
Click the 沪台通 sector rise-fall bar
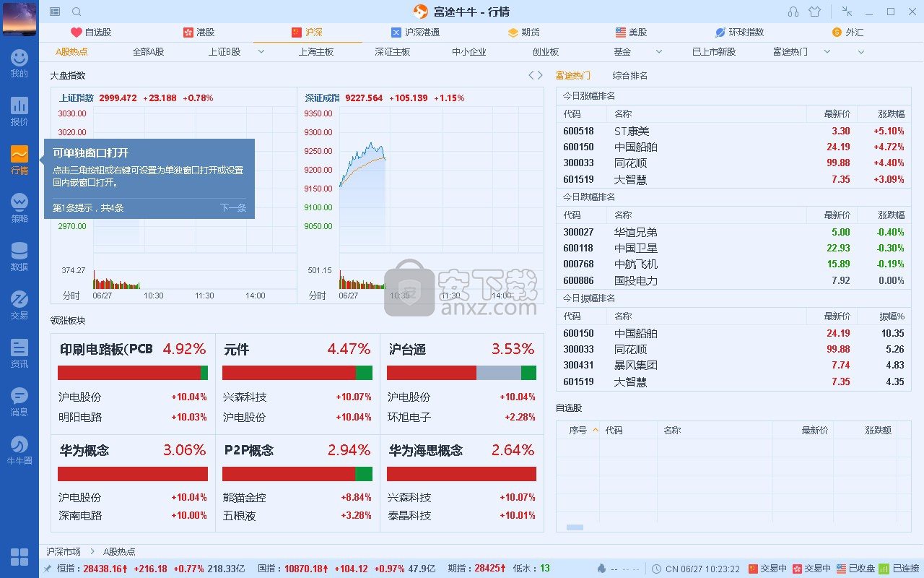click(x=462, y=373)
